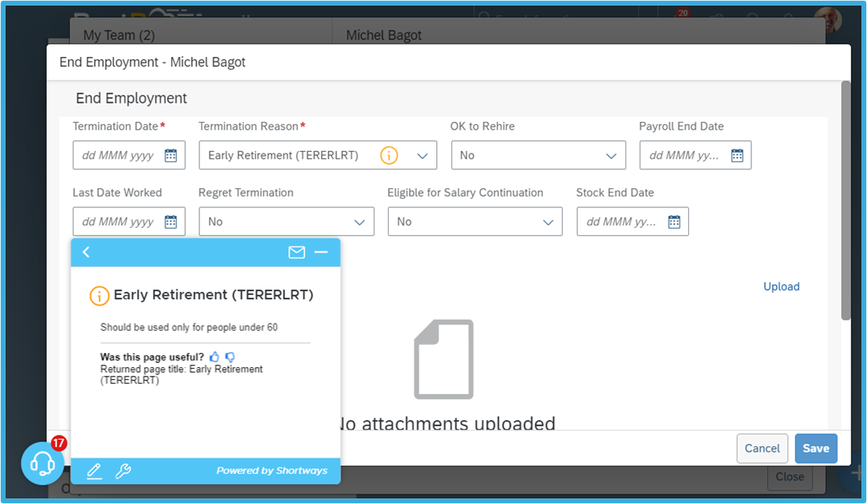Open the headset assistant bubble
867x504 pixels.
42,463
